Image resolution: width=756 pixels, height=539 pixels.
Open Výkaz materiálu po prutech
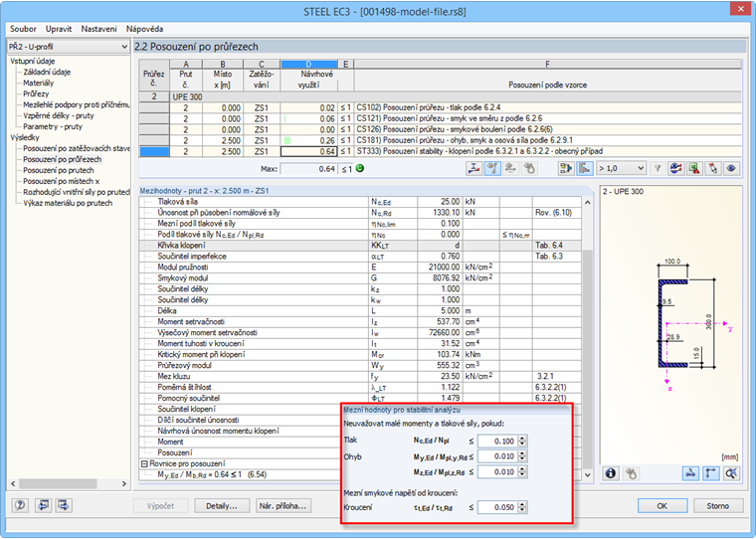[68, 203]
